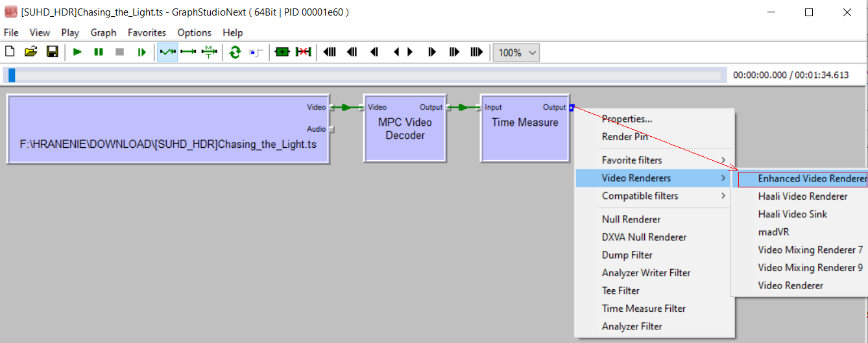
Task: Open the File menu
Action: (x=11, y=32)
